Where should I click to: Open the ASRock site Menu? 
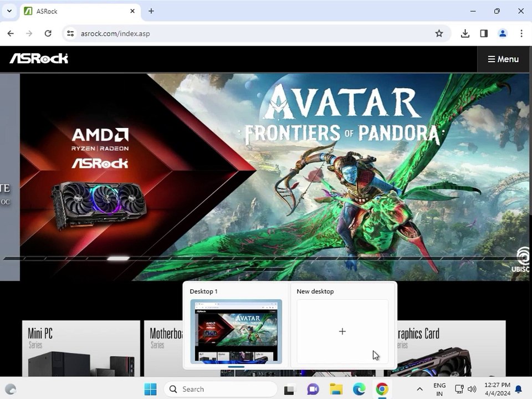tap(503, 59)
